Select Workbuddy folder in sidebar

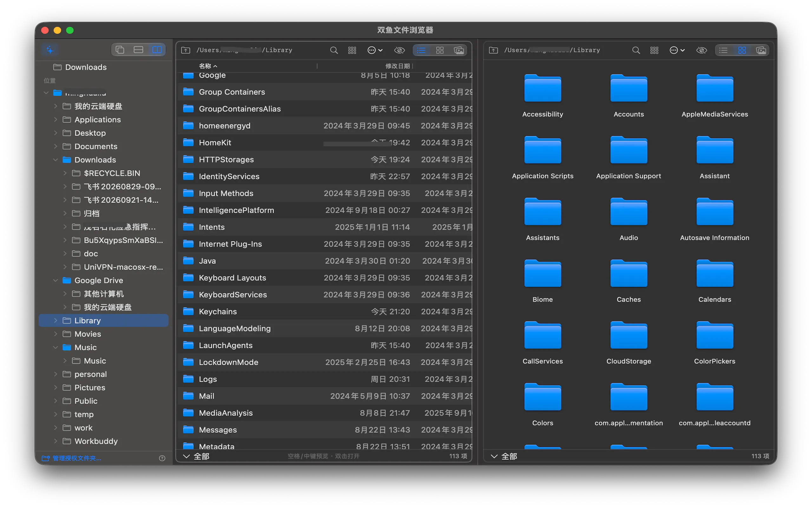(x=95, y=441)
